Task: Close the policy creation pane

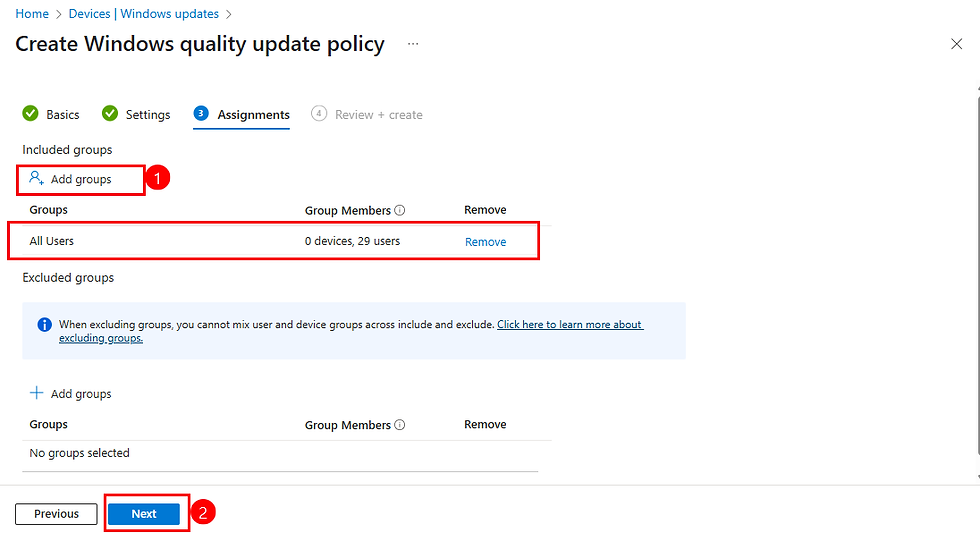Action: pyautogui.click(x=956, y=44)
